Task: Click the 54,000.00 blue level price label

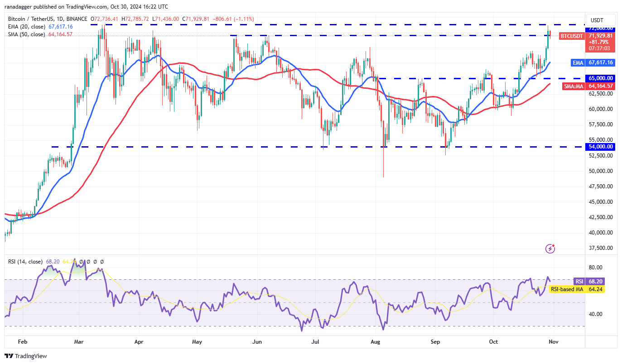Action: pyautogui.click(x=601, y=146)
